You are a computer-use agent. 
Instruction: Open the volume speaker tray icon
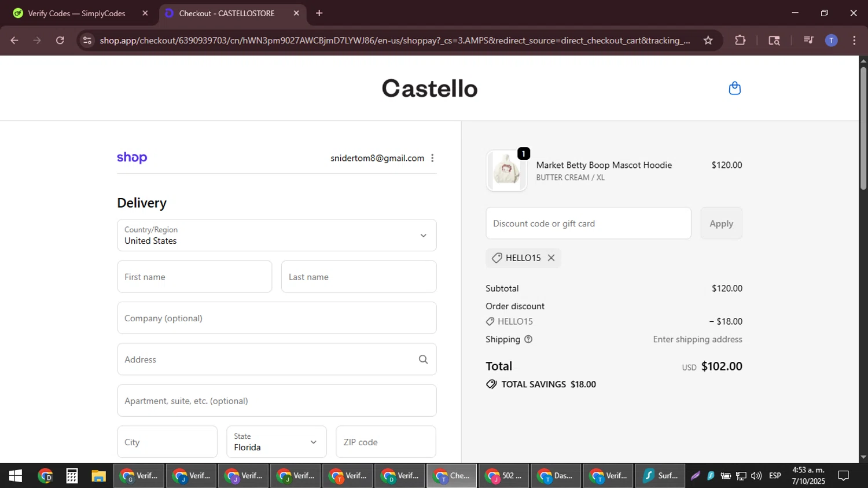coord(756,476)
